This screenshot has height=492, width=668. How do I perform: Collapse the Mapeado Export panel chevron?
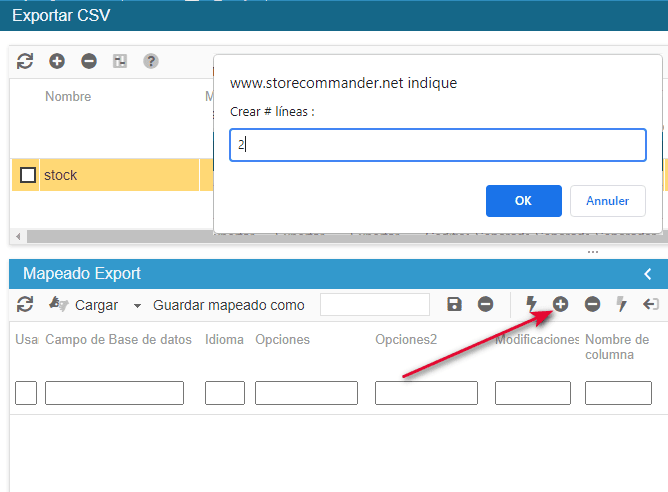(x=648, y=274)
